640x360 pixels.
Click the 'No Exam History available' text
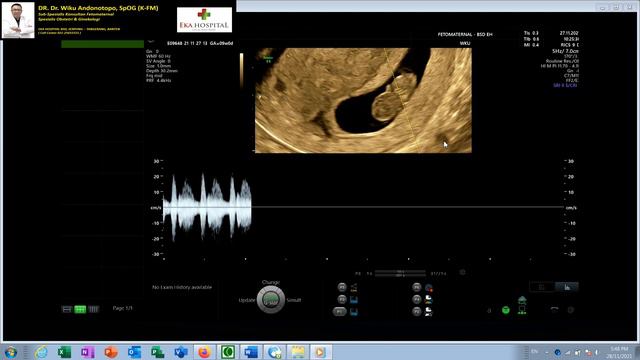(182, 287)
